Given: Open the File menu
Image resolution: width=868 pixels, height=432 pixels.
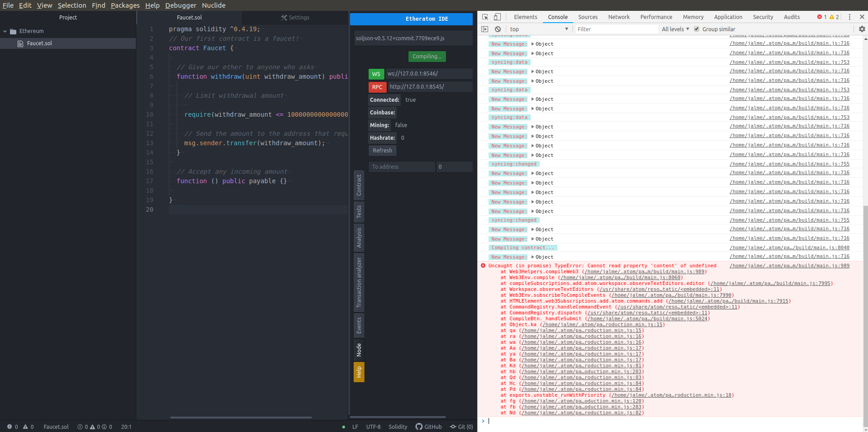Looking at the screenshot, I should click(8, 5).
